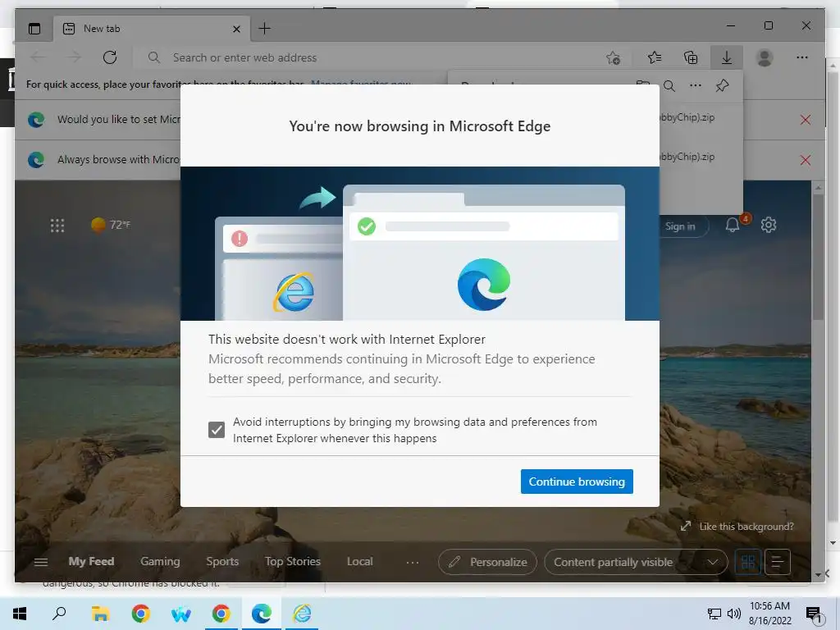Expand the Content partially visible dropdown
Screen dimensions: 840x630
tap(636, 562)
